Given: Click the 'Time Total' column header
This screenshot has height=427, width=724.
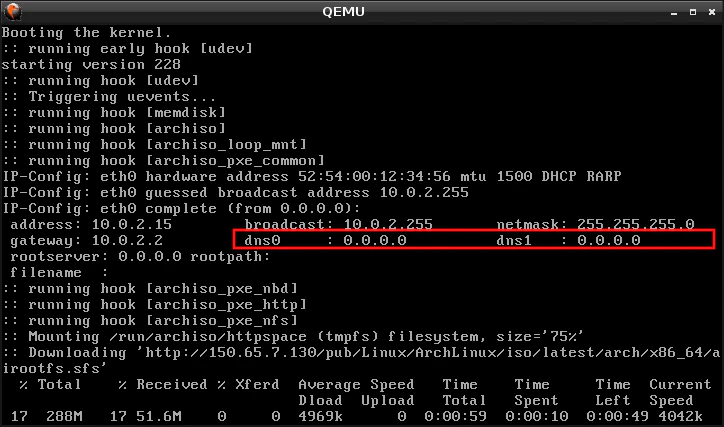Looking at the screenshot, I should click(465, 392).
